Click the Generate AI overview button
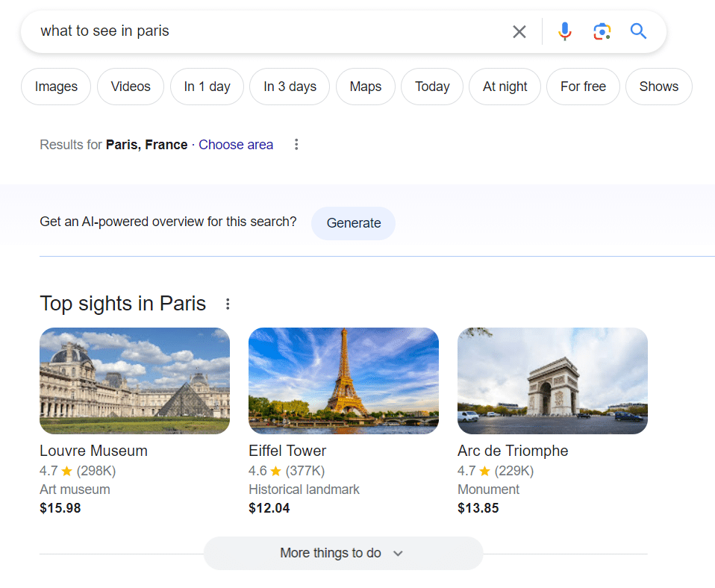715x588 pixels. click(x=353, y=223)
